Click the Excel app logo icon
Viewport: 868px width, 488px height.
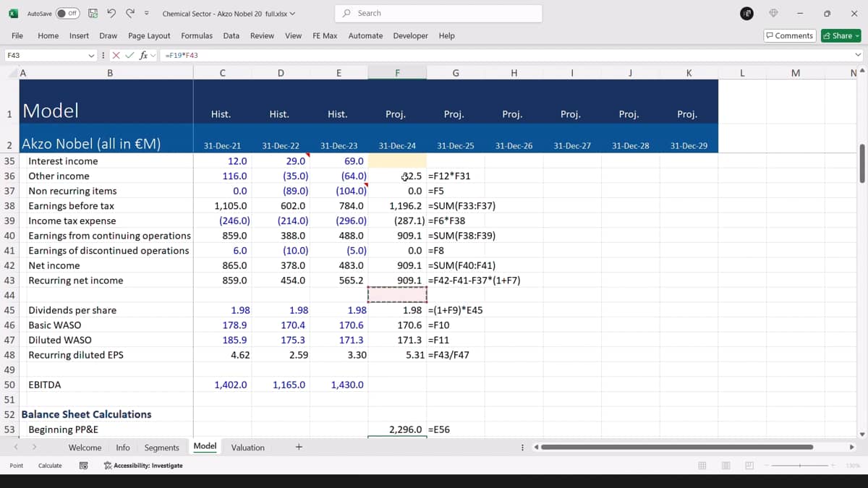click(x=13, y=13)
